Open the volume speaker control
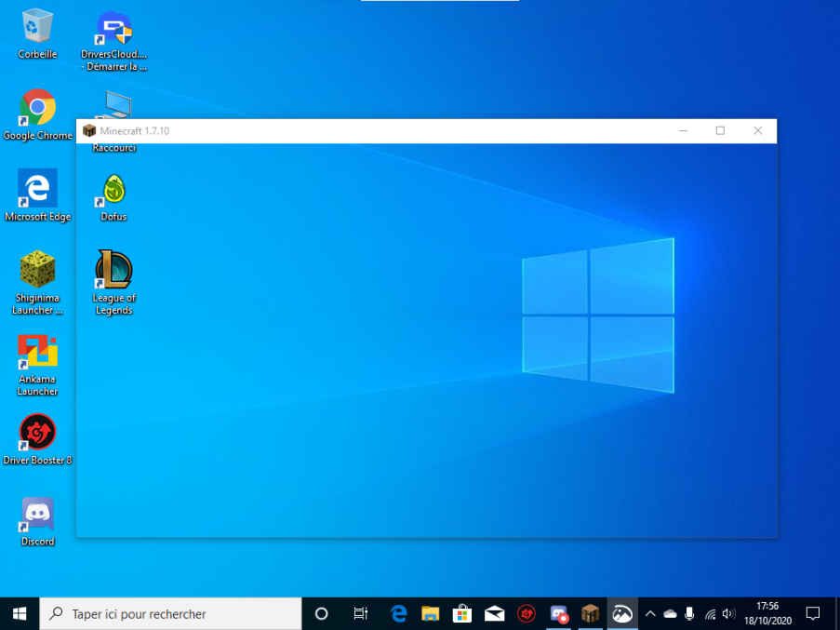Screen dimensions: 840x630 [728, 614]
